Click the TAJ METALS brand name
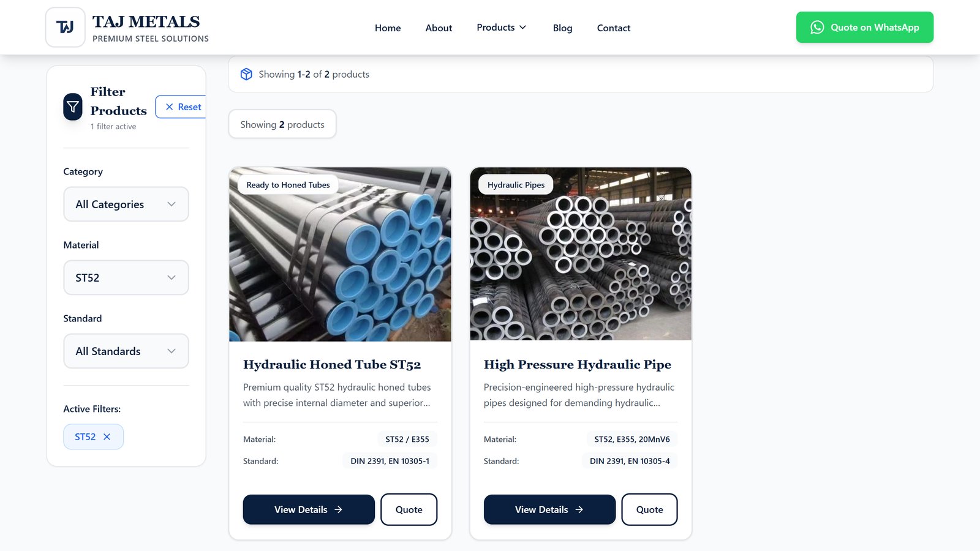 pyautogui.click(x=146, y=21)
